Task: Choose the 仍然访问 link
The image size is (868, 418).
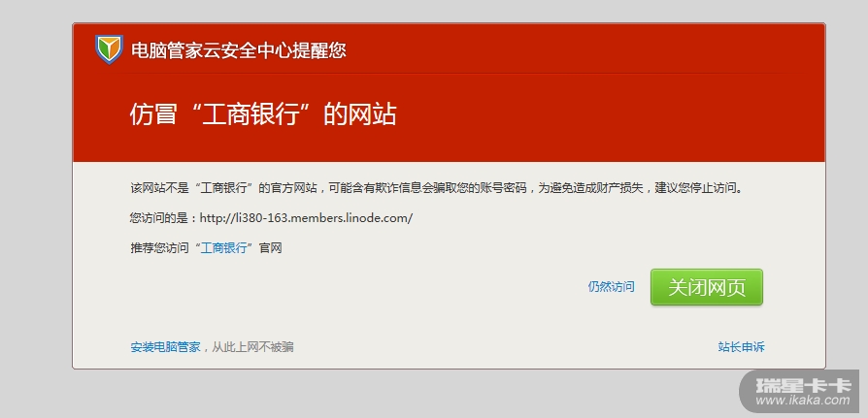Action: tap(611, 287)
